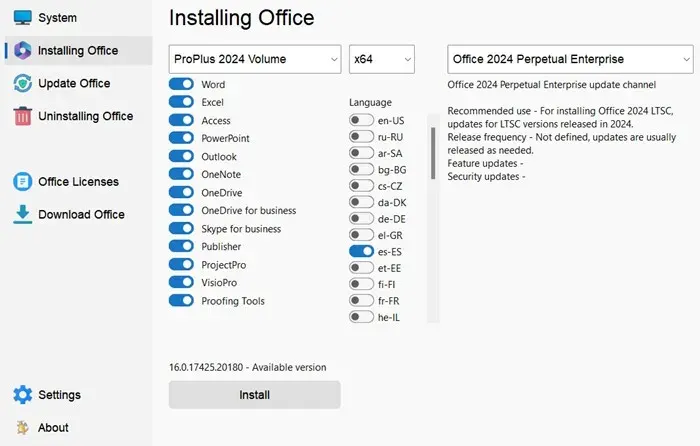Click the System monitor icon
The width and height of the screenshot is (700, 446).
click(x=22, y=18)
